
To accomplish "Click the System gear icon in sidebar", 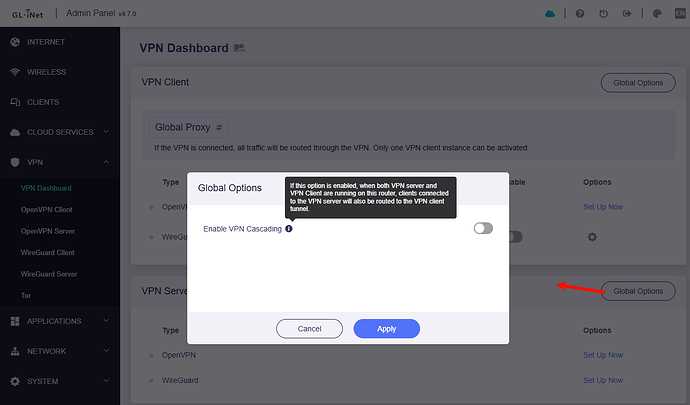I will coord(15,381).
